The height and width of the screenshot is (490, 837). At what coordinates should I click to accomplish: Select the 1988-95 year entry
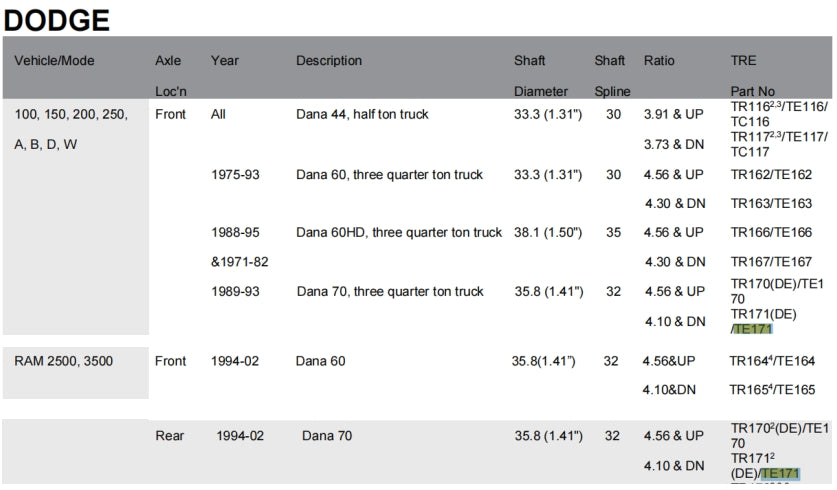(x=235, y=232)
